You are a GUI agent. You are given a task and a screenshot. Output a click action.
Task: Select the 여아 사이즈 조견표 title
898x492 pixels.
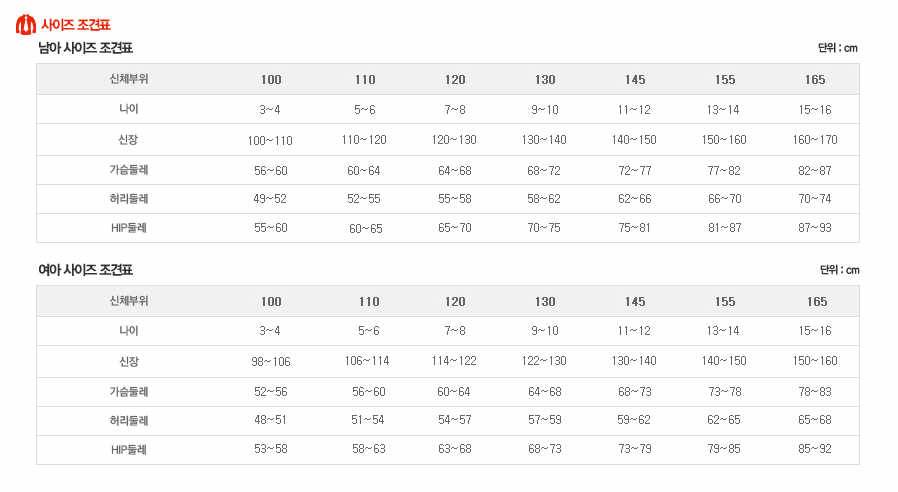85,270
